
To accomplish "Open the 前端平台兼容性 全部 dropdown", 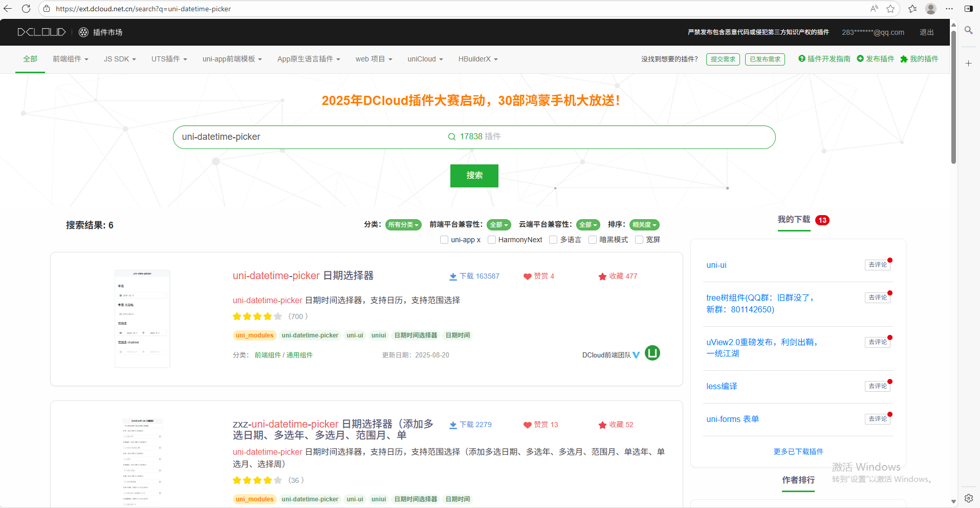I will (x=499, y=225).
